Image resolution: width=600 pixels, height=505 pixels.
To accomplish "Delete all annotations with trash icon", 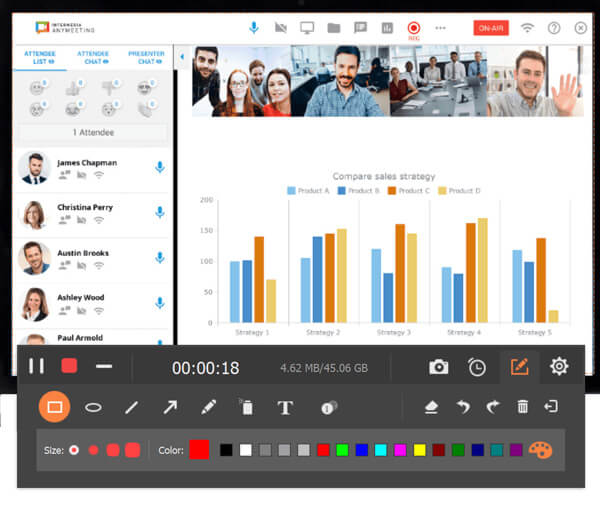I will click(523, 407).
